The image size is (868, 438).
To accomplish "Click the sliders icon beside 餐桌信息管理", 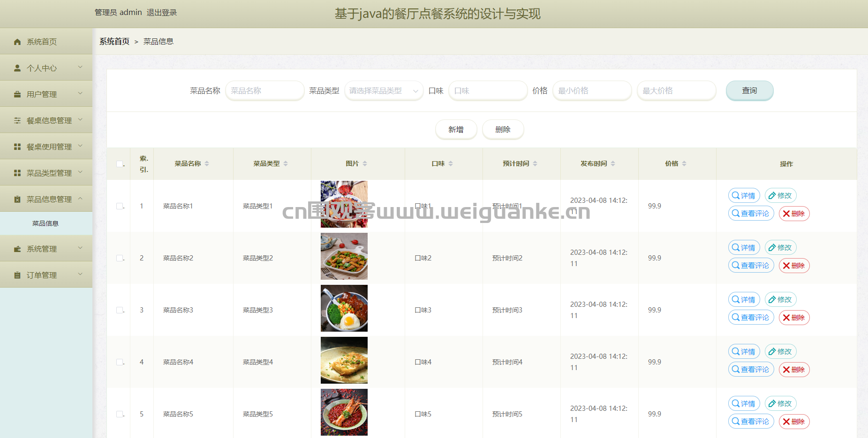I will (x=17, y=120).
